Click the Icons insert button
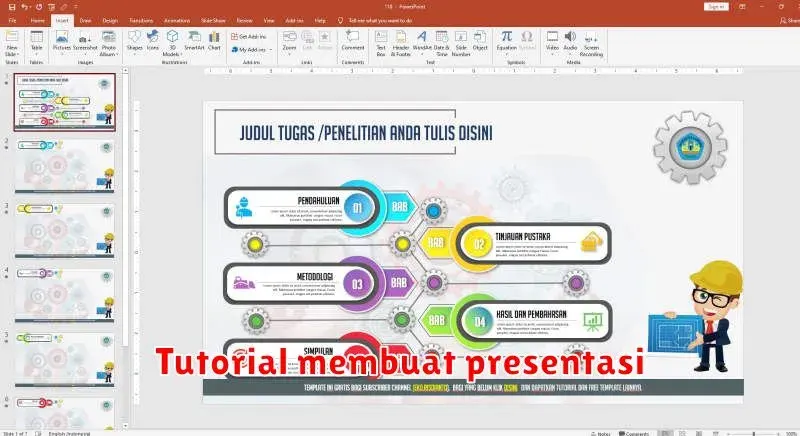This screenshot has height=436, width=800. (153, 41)
